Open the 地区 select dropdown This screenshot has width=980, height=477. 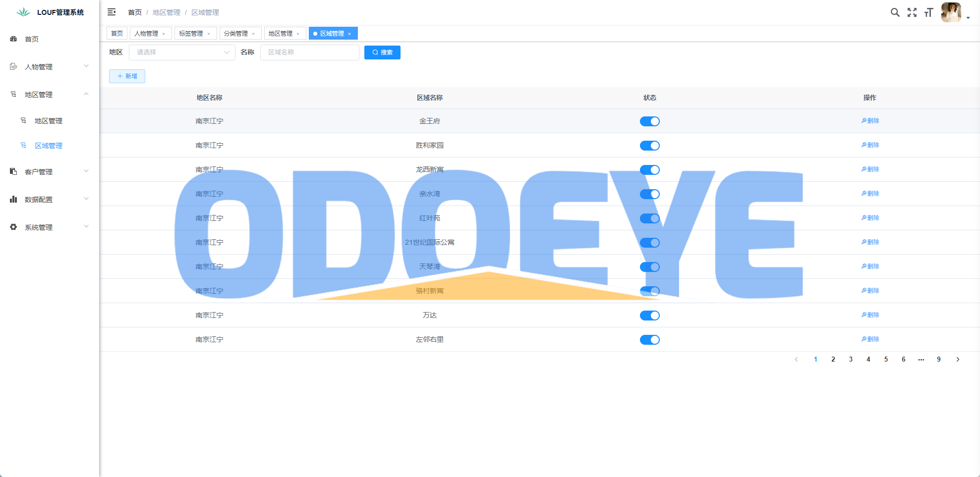pos(181,53)
